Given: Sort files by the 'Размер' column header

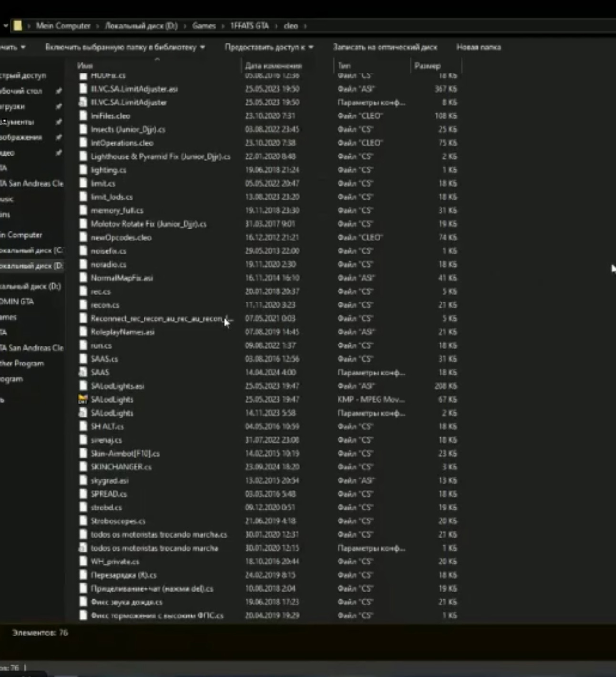Looking at the screenshot, I should [x=428, y=66].
